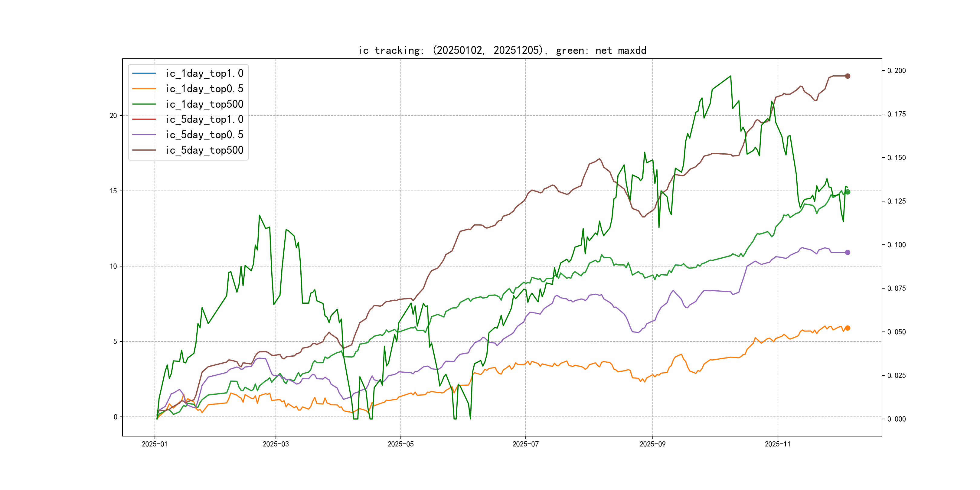Click the 2025-11 x-axis tick label
This screenshot has height=490, width=980.
pyautogui.click(x=777, y=444)
